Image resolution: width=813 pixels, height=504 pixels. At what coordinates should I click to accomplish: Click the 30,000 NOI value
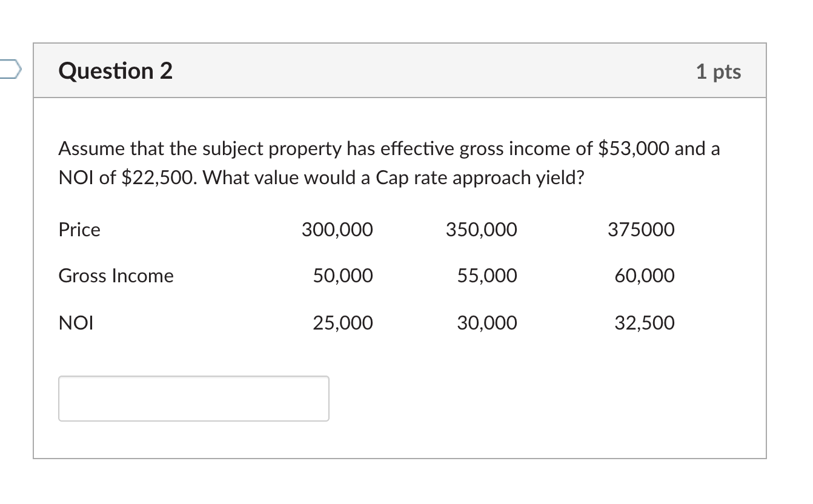coord(486,323)
